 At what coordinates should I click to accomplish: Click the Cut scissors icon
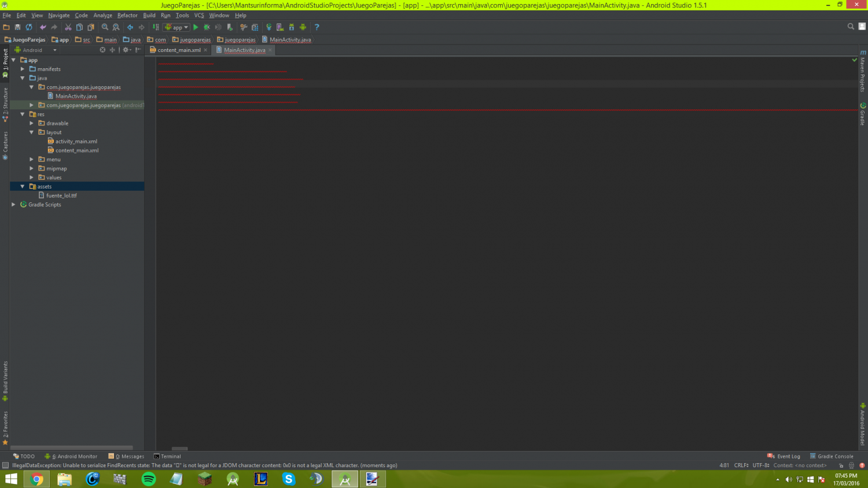pos(68,27)
